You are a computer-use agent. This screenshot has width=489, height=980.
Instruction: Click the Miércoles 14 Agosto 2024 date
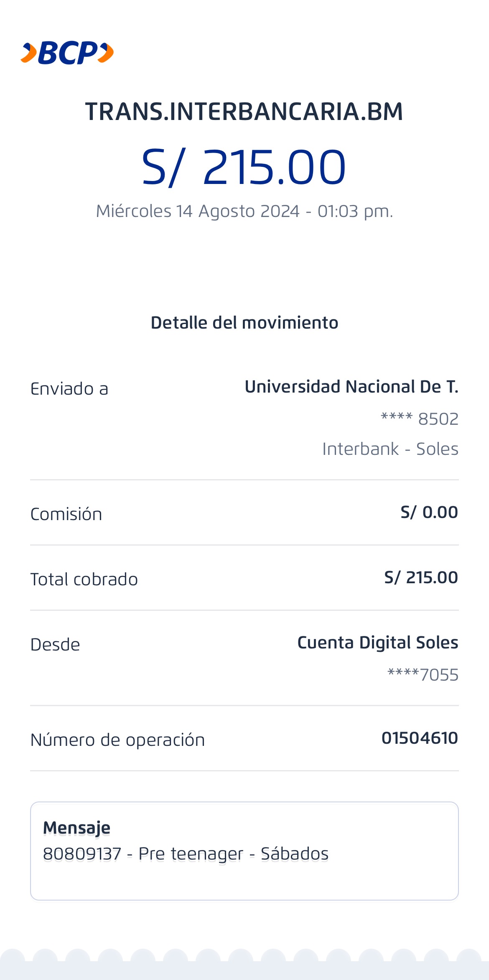pyautogui.click(x=244, y=211)
